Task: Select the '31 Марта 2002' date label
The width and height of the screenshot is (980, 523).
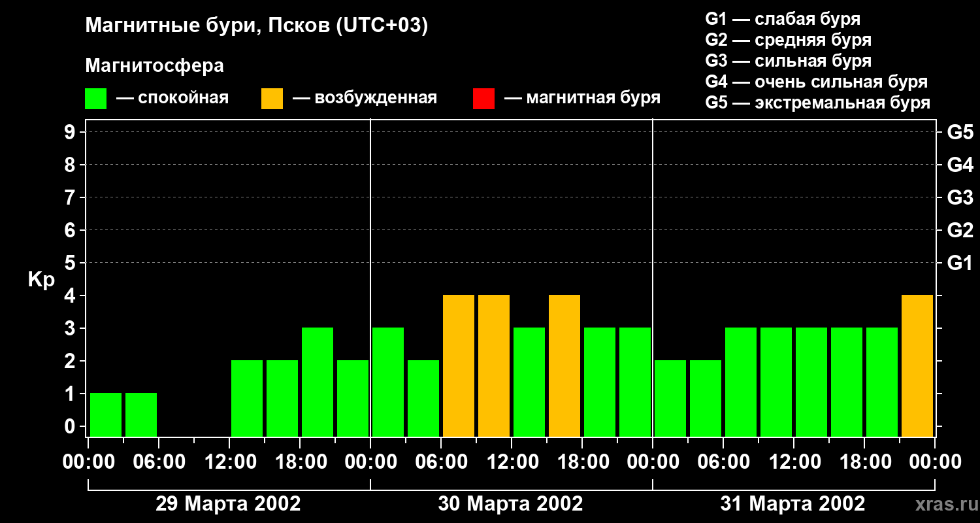Action: tap(792, 504)
